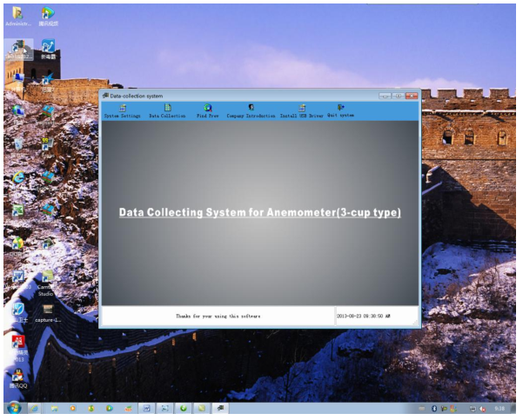Close the Data-collection system window
This screenshot has height=420, width=523.
(x=411, y=95)
